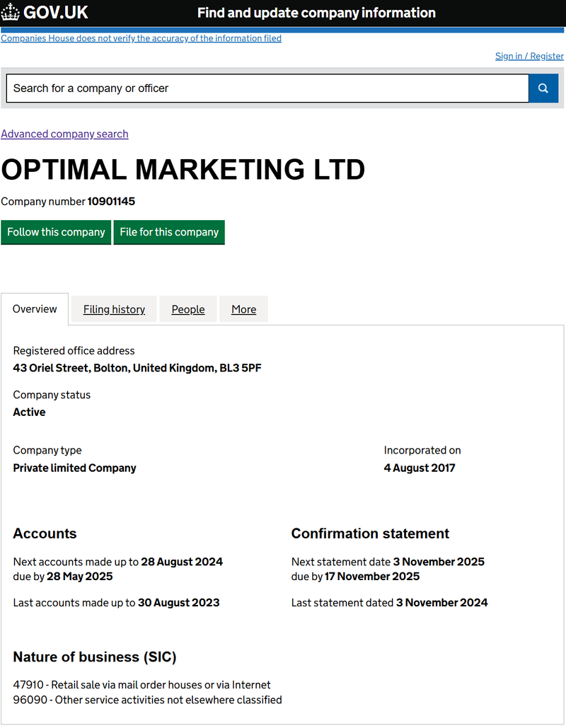The height and width of the screenshot is (728, 566).
Task: Click incorporation date 4 August 2017
Action: 420,468
